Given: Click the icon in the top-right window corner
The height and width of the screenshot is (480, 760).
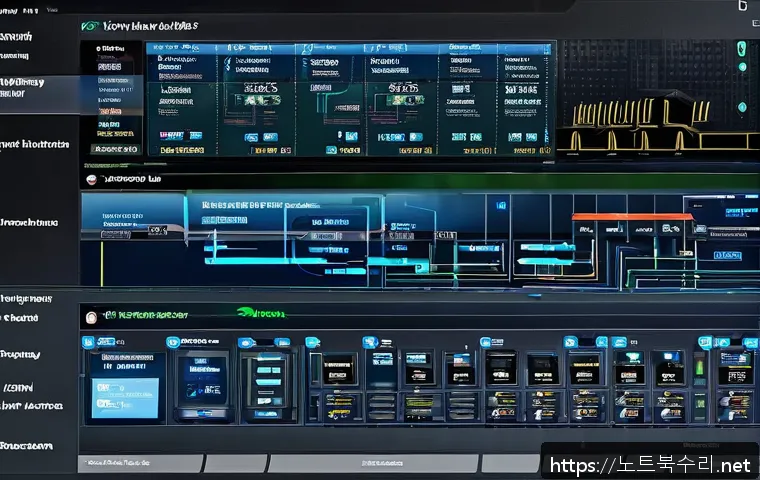Looking at the screenshot, I should (x=742, y=6).
